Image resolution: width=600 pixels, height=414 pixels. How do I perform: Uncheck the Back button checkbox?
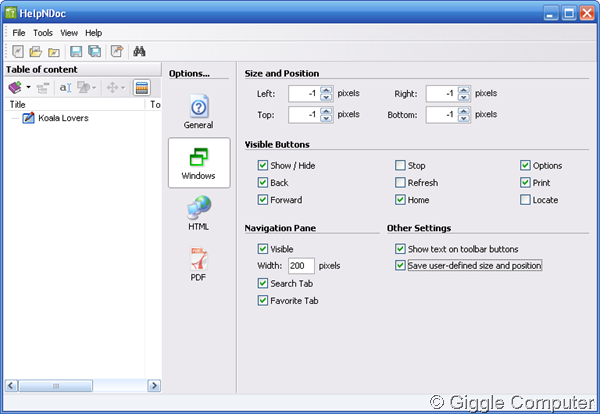(x=262, y=183)
